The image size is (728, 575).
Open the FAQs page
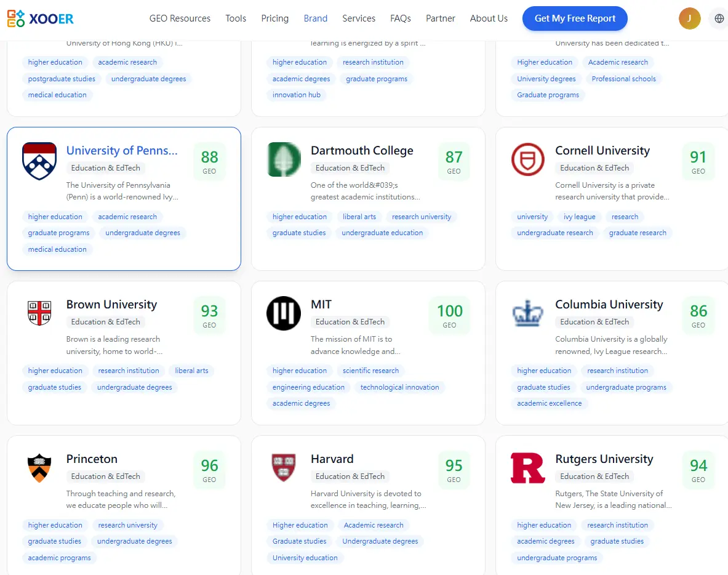(x=401, y=18)
